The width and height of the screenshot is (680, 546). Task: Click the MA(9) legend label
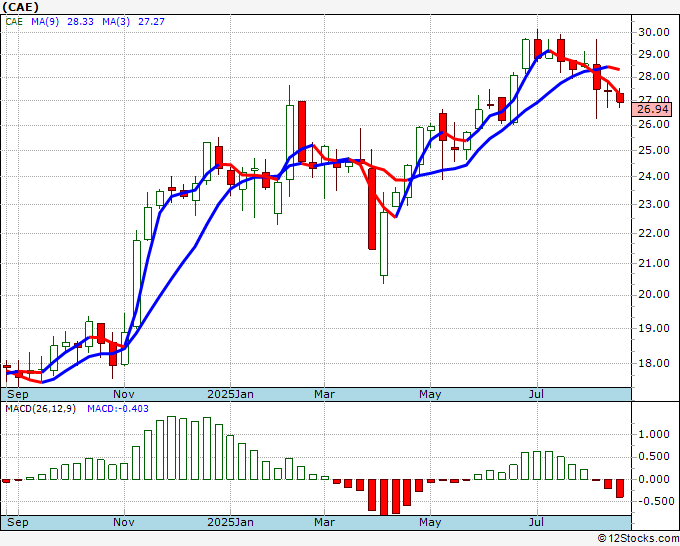point(45,21)
